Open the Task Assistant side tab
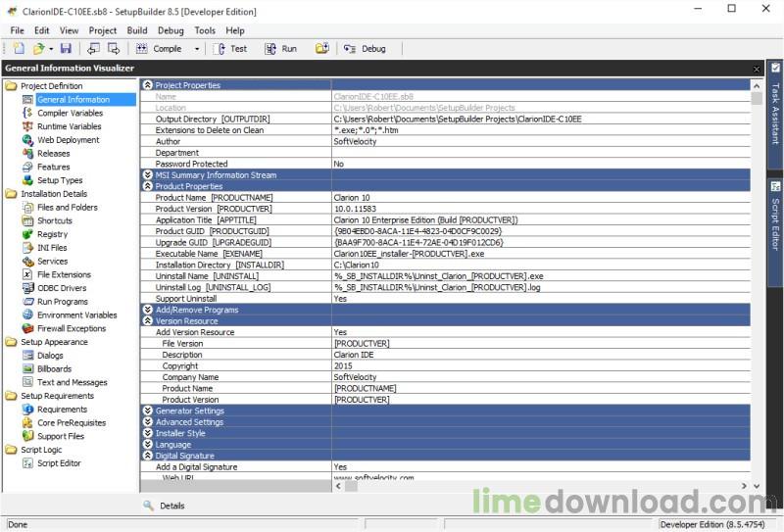Screen dimensions: 784x532 (x=775, y=108)
